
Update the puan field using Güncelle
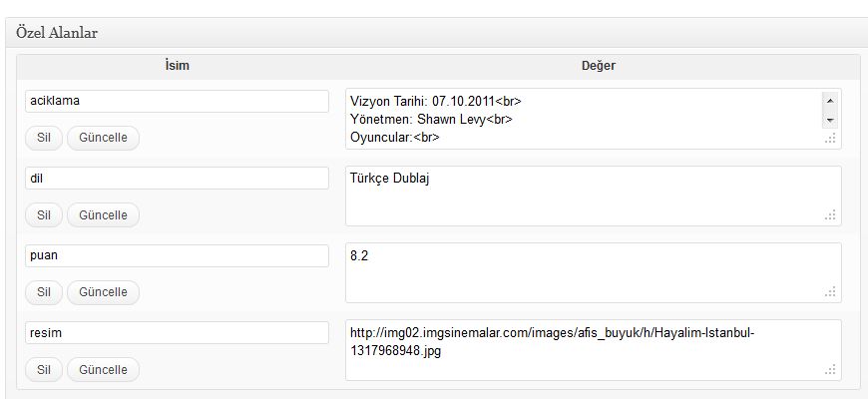click(x=103, y=291)
